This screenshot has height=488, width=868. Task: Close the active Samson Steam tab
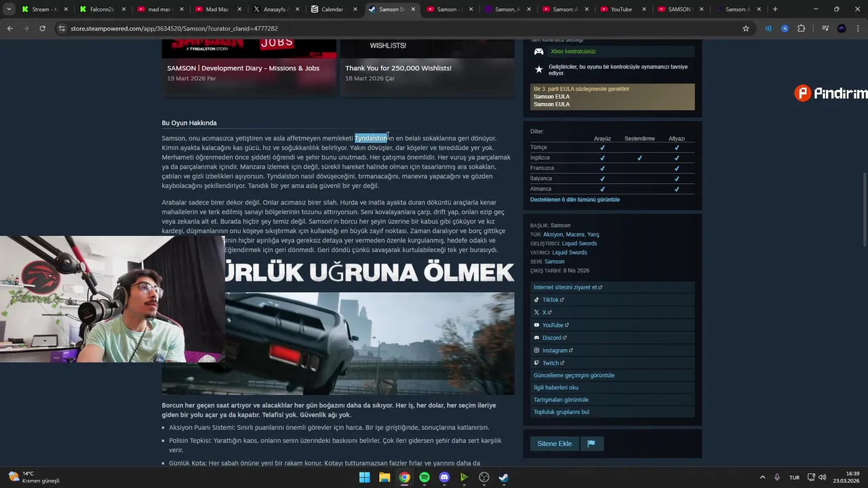coord(412,9)
